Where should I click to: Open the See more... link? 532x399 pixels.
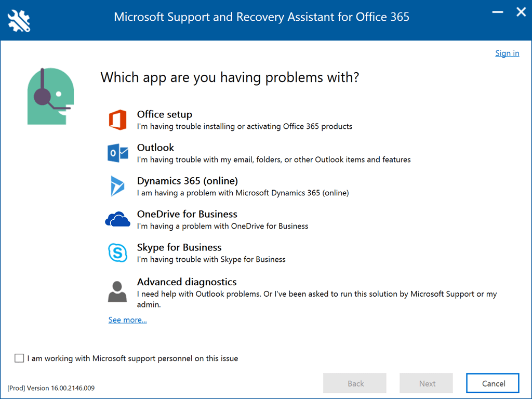[x=128, y=320]
